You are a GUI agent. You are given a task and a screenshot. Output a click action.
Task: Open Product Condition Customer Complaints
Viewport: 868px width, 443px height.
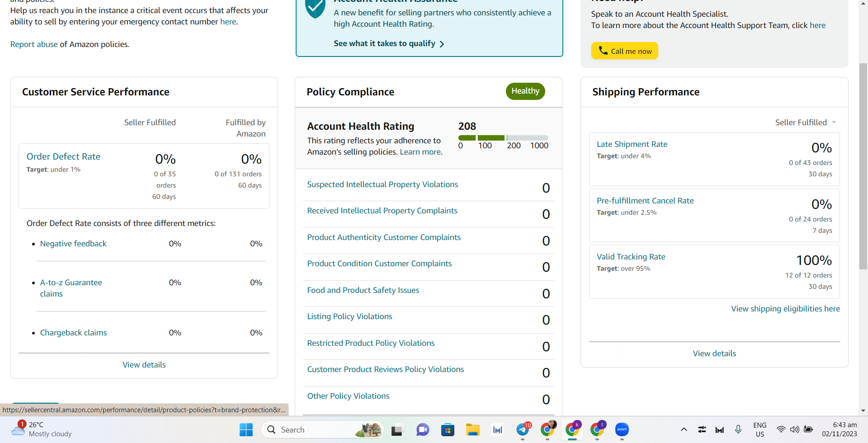tap(379, 264)
